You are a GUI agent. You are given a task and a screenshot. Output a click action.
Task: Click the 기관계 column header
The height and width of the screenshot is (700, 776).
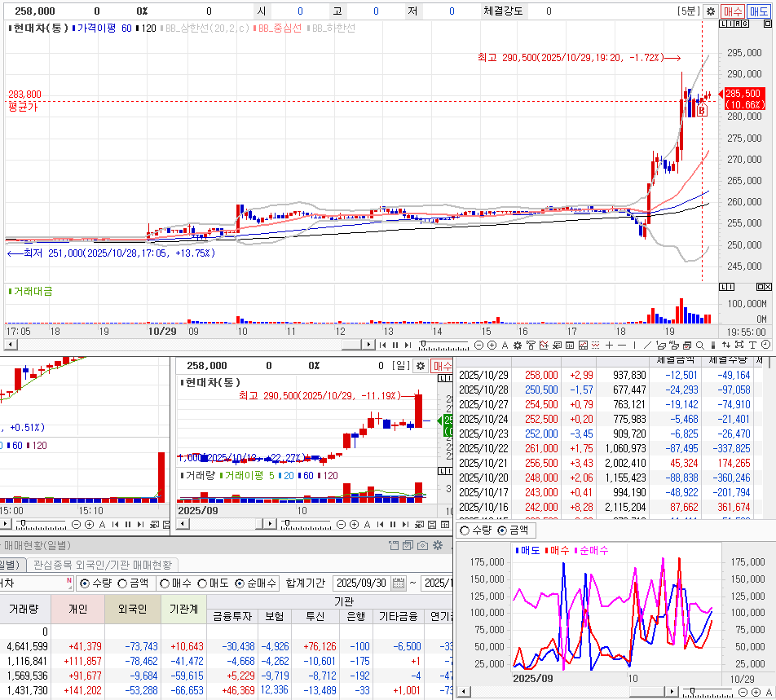[183, 609]
